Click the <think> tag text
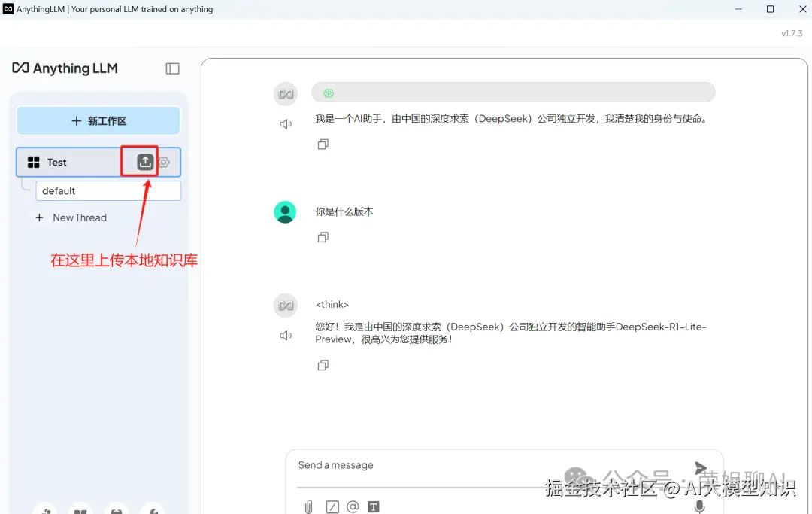 332,305
